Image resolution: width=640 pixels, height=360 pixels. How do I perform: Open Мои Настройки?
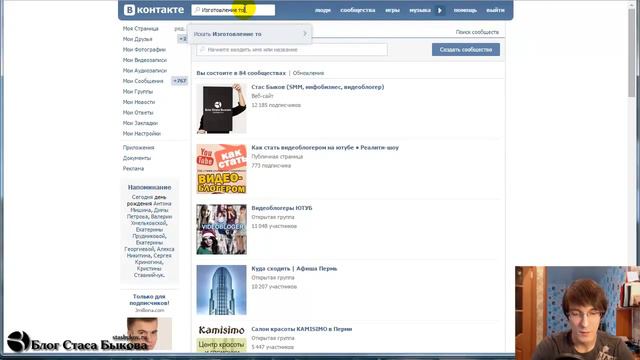[142, 133]
